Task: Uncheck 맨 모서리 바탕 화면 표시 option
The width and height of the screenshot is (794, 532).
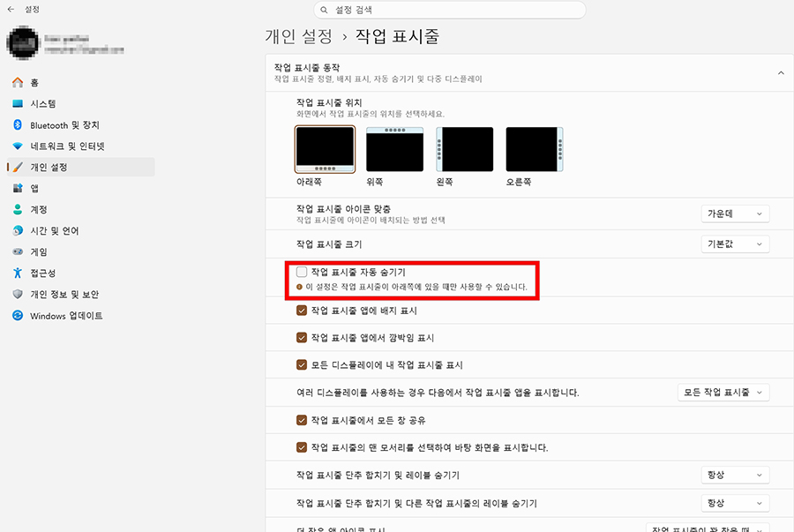Action: coord(302,447)
